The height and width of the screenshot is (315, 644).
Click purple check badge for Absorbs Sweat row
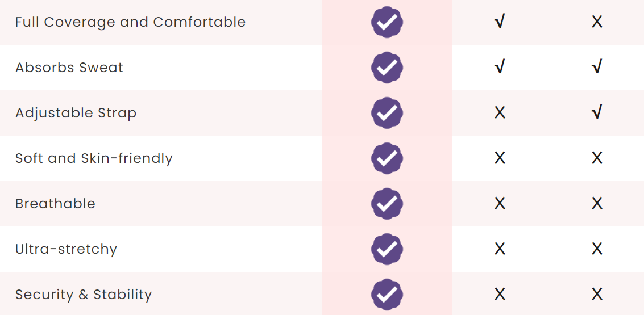pos(387,68)
